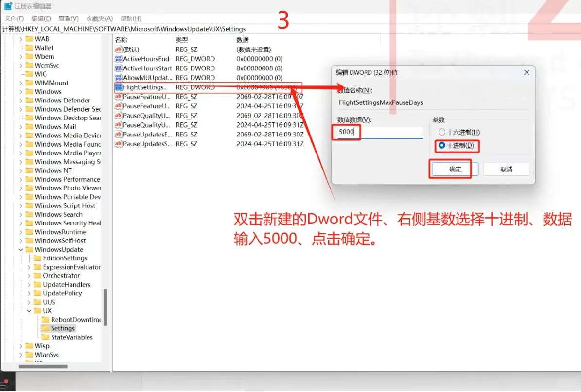Select the EditionSettings tree item

click(65, 258)
